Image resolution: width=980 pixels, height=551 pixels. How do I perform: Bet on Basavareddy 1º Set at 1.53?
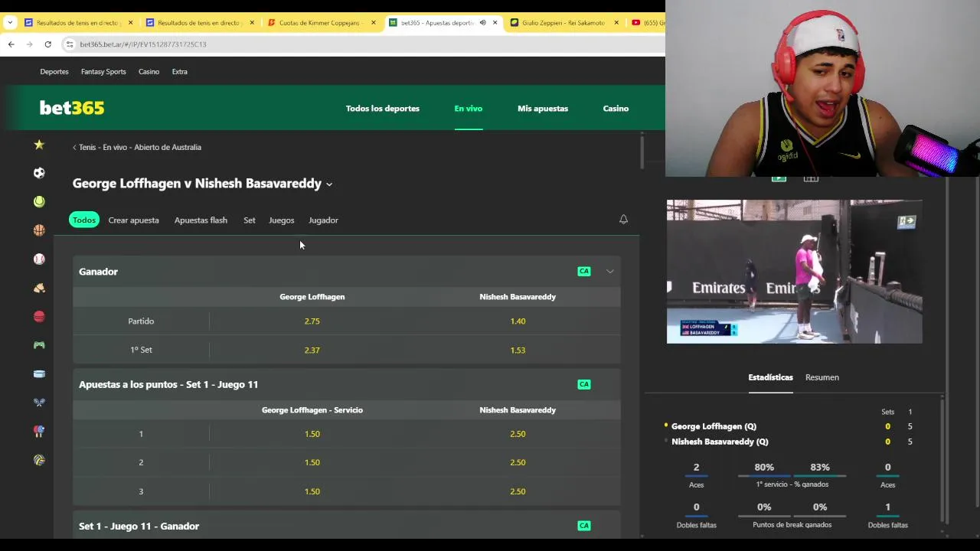pyautogui.click(x=518, y=350)
